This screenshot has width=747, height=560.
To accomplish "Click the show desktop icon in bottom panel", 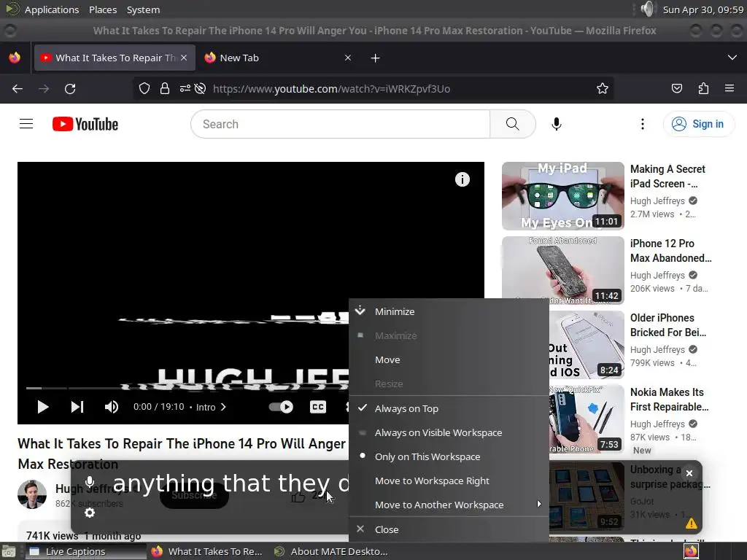I will [x=9, y=551].
